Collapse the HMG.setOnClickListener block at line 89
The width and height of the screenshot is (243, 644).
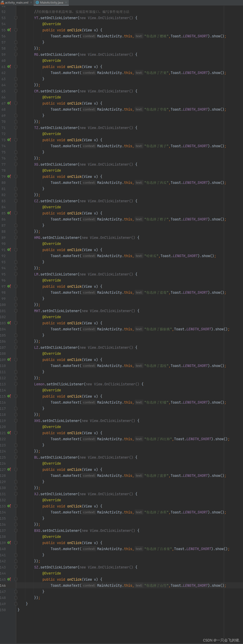click(16, 238)
